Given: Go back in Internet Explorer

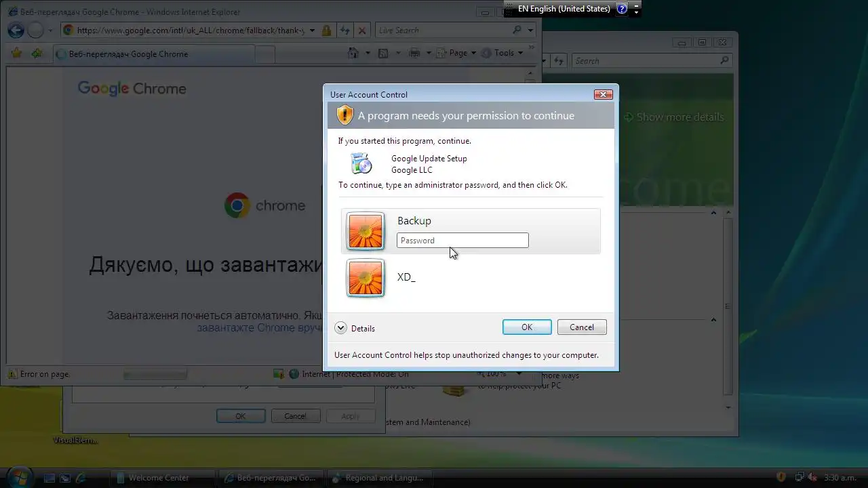Looking at the screenshot, I should point(16,30).
